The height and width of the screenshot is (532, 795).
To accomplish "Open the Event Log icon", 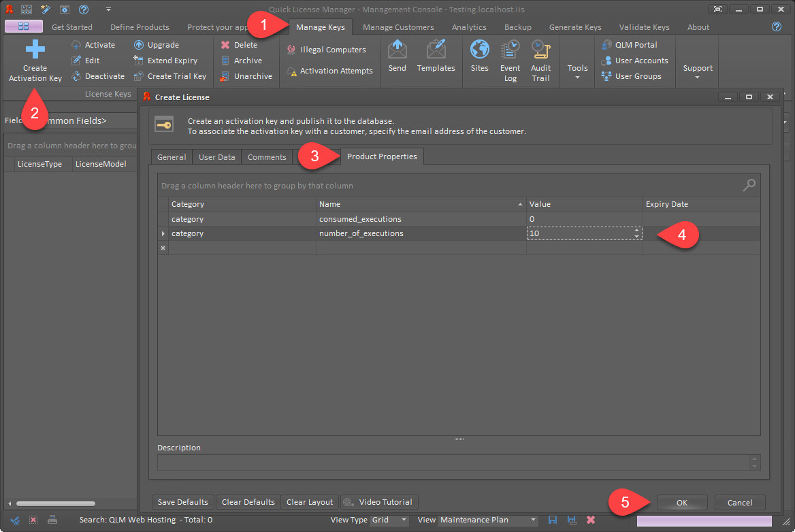I will click(x=510, y=50).
